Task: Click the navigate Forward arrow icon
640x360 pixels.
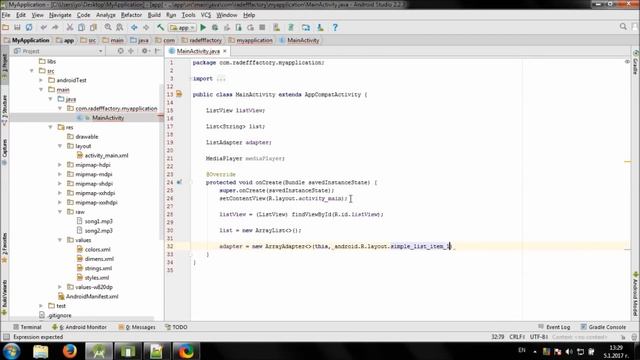Action: [146, 27]
